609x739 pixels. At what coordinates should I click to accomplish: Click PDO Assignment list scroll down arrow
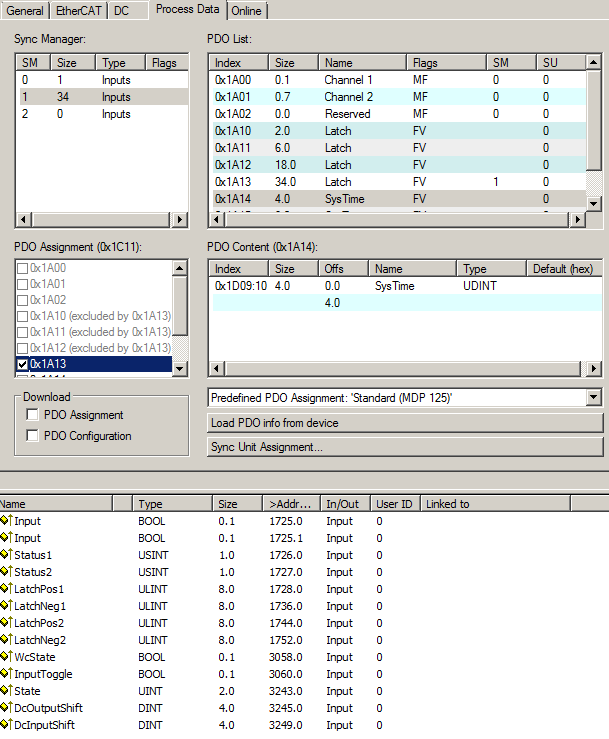(180, 369)
